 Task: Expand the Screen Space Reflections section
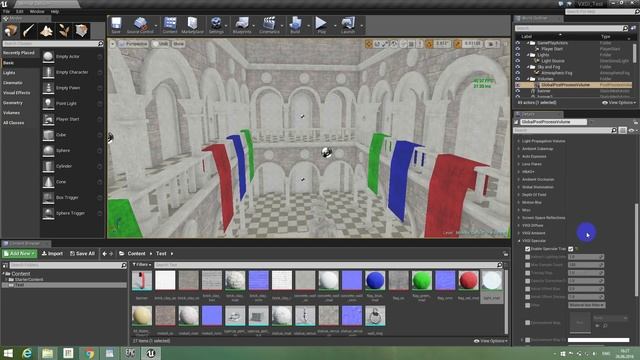click(x=519, y=218)
